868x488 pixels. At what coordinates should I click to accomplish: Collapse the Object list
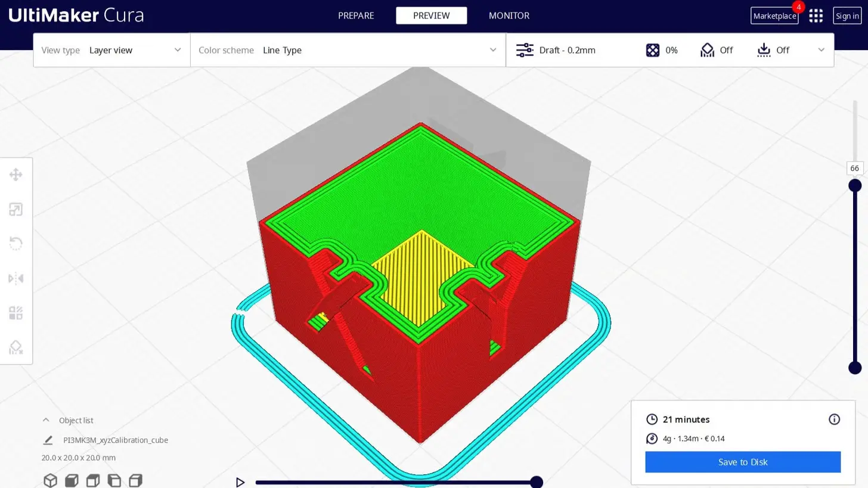pos(46,420)
